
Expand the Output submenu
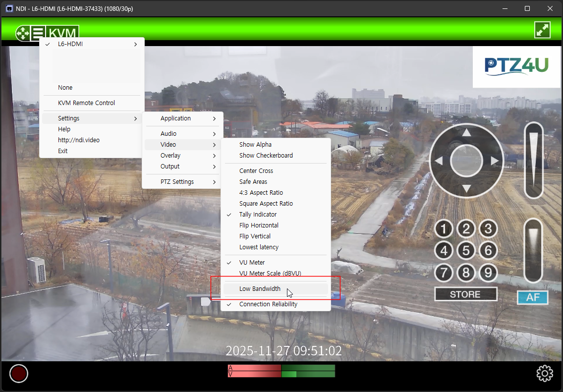click(x=183, y=166)
